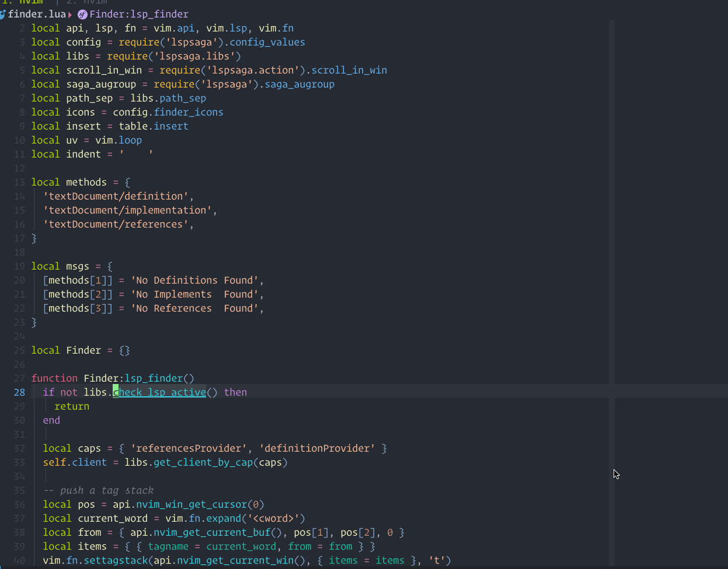Click nvim_win_get_cursor on line 36
This screenshot has height=569, width=728.
pos(191,504)
